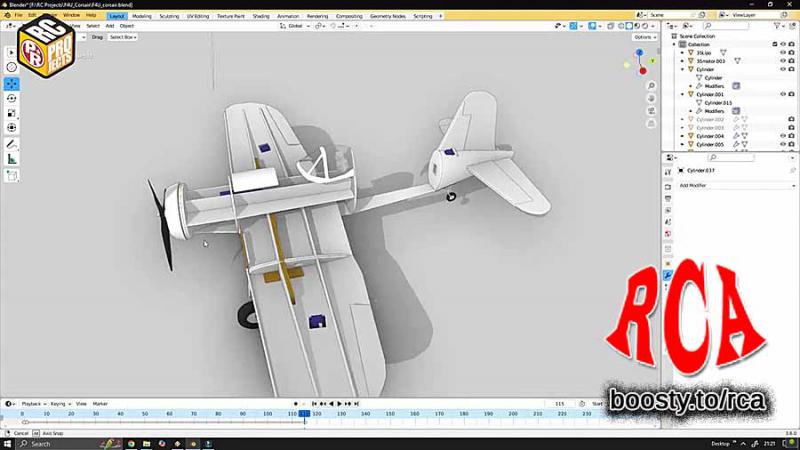This screenshot has width=800, height=450.
Task: Toggle visibility of Cylinder.005 object
Action: 783,144
